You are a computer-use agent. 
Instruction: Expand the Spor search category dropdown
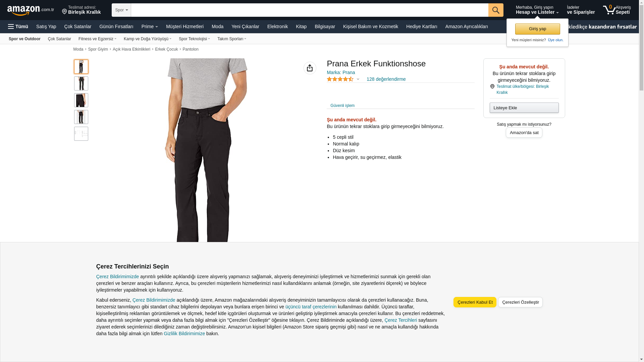click(121, 10)
